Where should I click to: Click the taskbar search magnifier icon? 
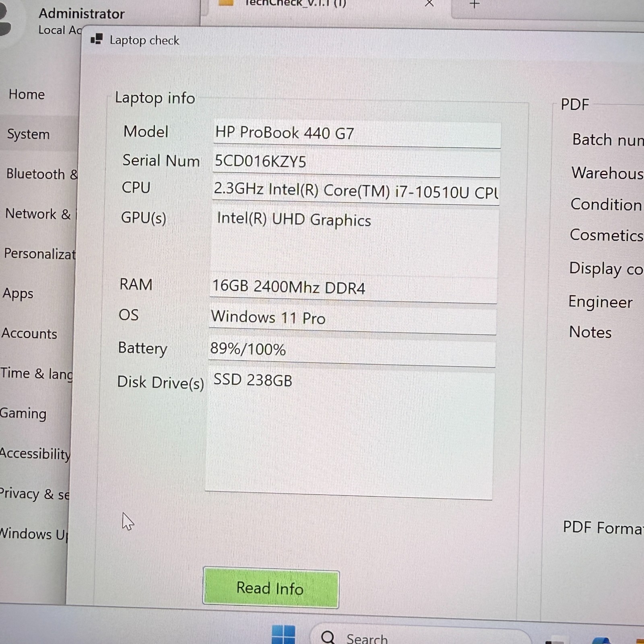tap(328, 637)
